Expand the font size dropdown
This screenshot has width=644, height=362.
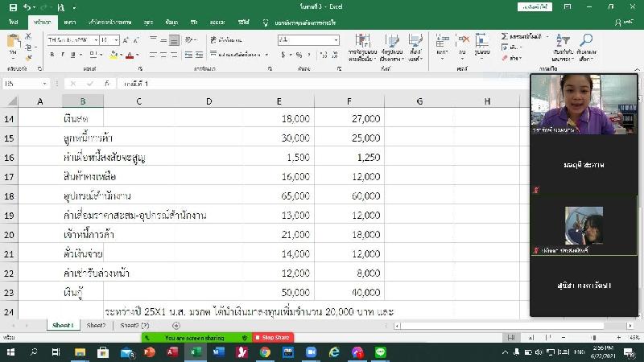point(116,40)
